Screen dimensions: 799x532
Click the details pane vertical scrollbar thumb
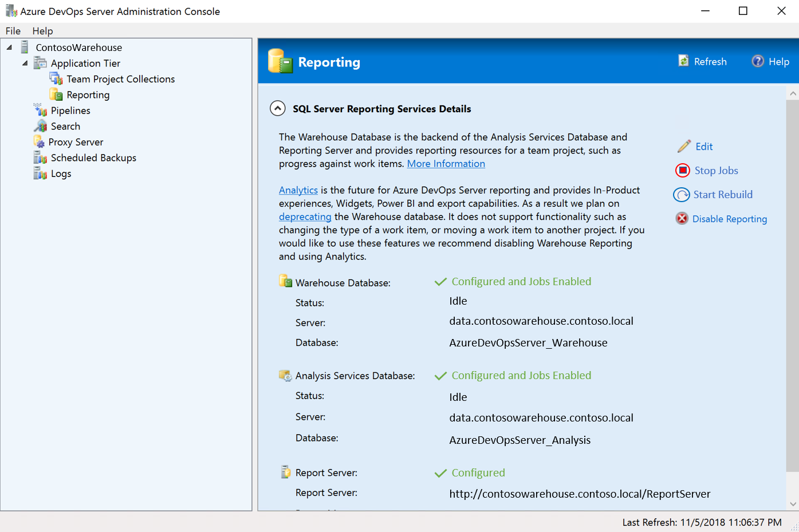tap(793, 285)
